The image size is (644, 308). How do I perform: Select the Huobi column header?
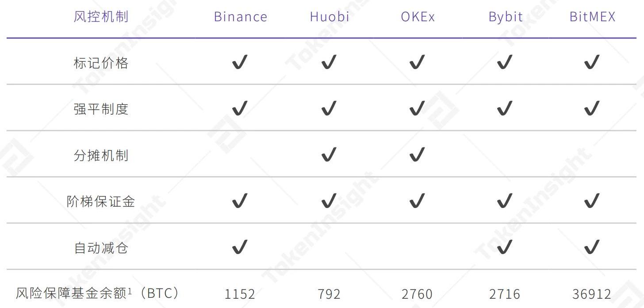tap(330, 17)
